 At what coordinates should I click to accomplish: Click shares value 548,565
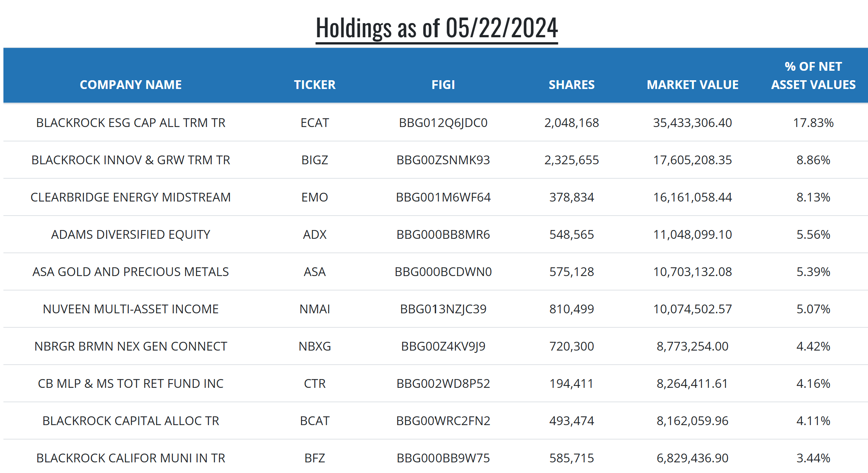click(572, 235)
